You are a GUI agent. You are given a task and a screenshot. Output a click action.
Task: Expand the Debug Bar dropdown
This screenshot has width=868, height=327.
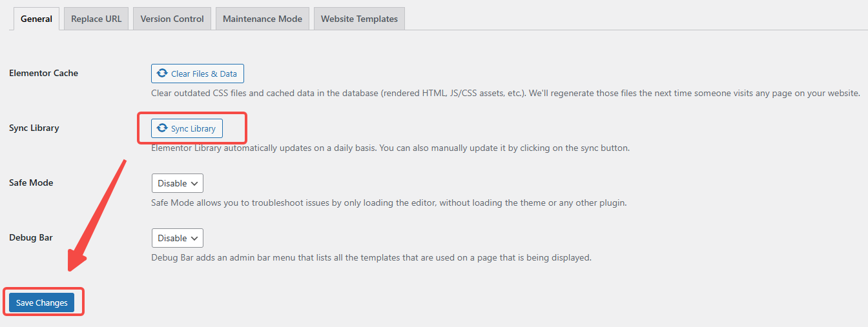pos(178,238)
